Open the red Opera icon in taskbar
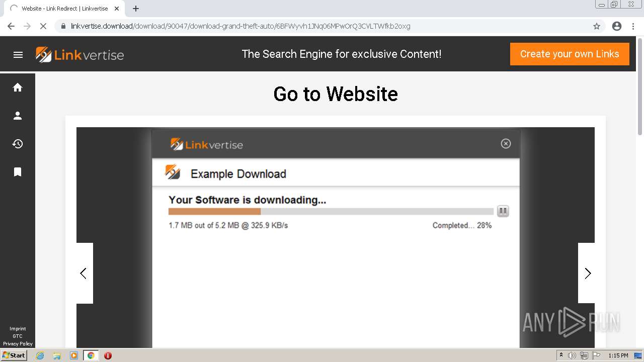Viewport: 644px width, 362px height. 108,355
